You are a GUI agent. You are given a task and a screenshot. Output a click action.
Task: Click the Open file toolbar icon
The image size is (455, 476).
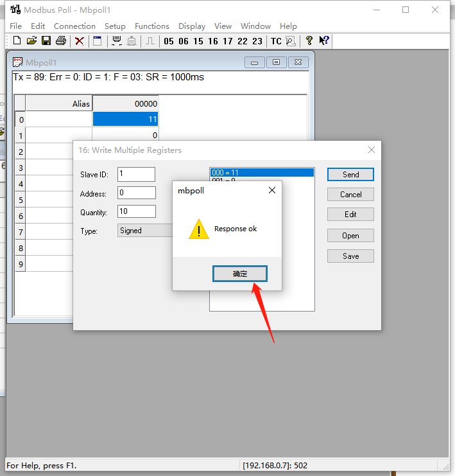[x=31, y=41]
